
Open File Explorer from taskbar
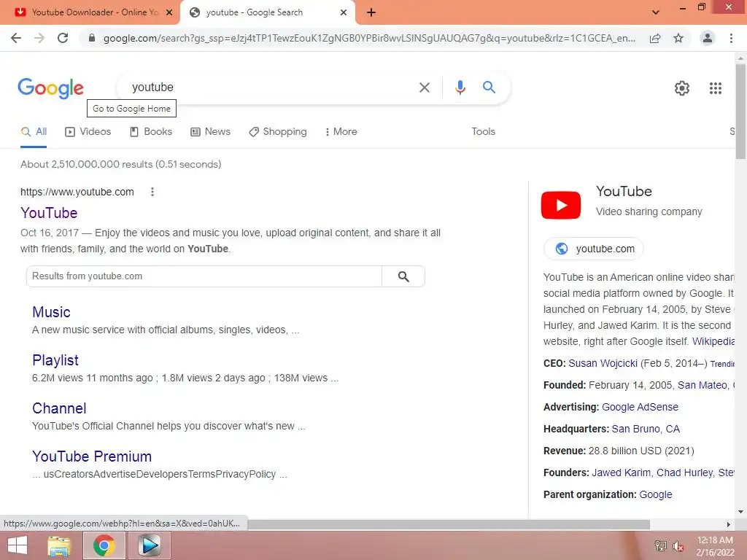[x=59, y=545]
